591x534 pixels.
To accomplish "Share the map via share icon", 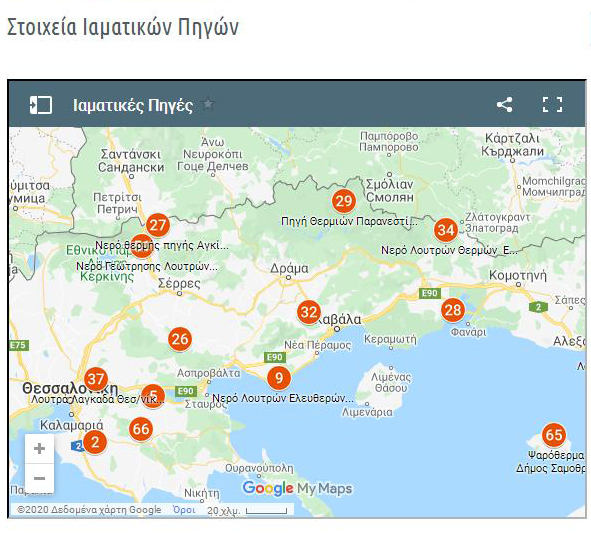I will click(x=505, y=104).
